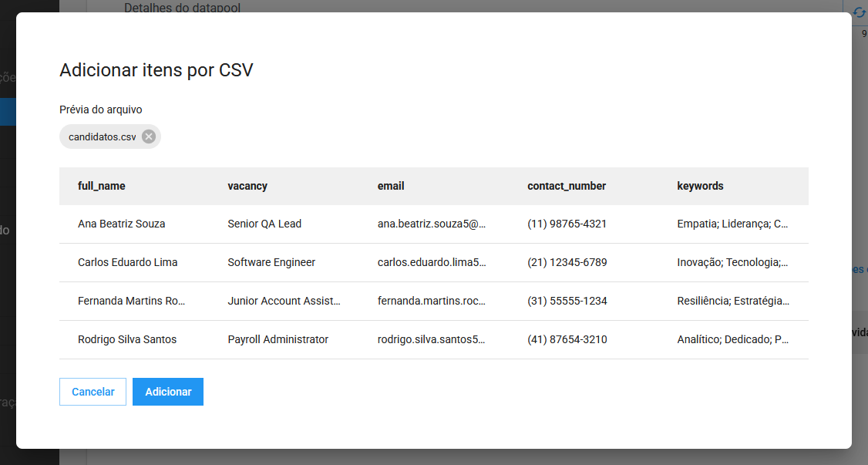Select the Ana Beatriz Souza name cell
This screenshot has width=868, height=465.
pyautogui.click(x=122, y=224)
